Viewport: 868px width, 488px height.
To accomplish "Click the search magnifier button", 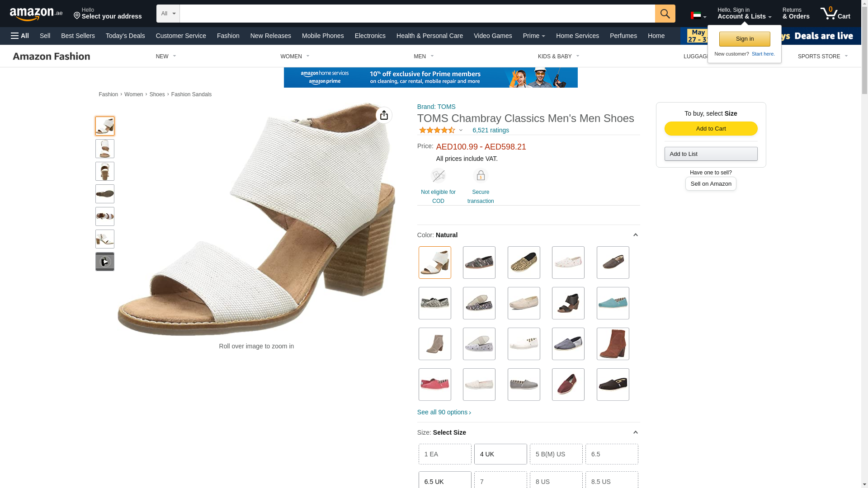I will pyautogui.click(x=665, y=14).
